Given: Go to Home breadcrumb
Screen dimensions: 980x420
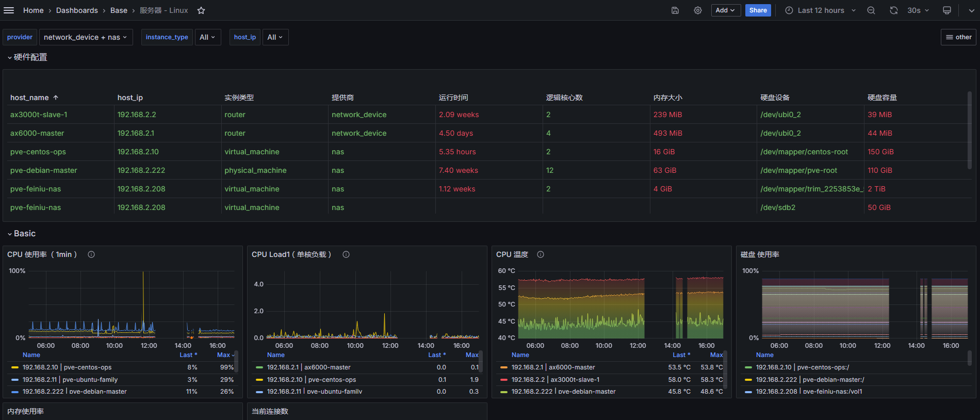Looking at the screenshot, I should (34, 10).
